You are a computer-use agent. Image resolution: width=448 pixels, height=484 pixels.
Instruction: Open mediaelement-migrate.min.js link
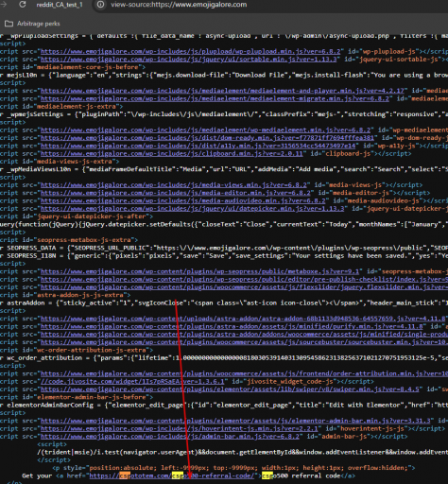point(215,98)
